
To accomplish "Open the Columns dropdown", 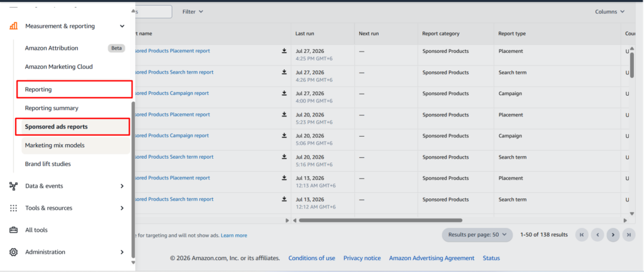I will click(610, 11).
